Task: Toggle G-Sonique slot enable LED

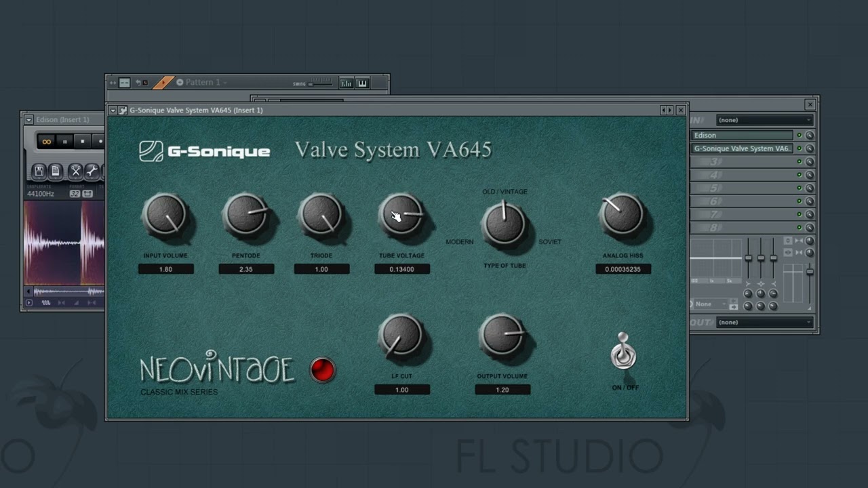Action: click(x=799, y=148)
